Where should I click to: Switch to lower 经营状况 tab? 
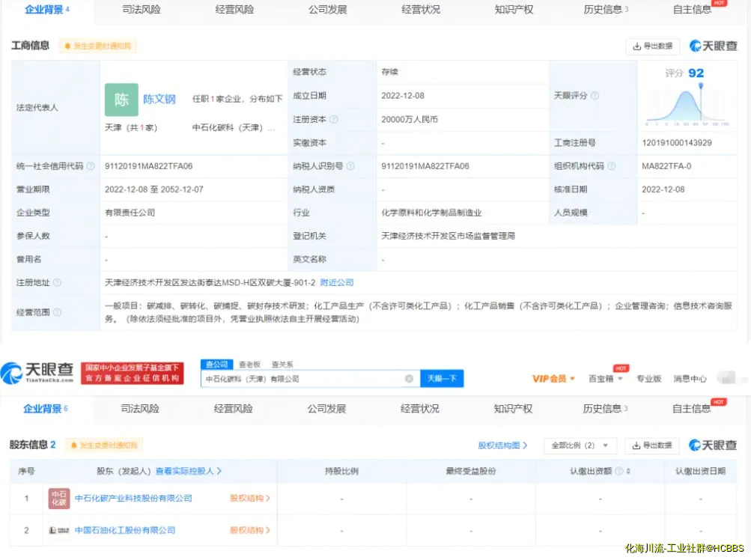pyautogui.click(x=419, y=409)
